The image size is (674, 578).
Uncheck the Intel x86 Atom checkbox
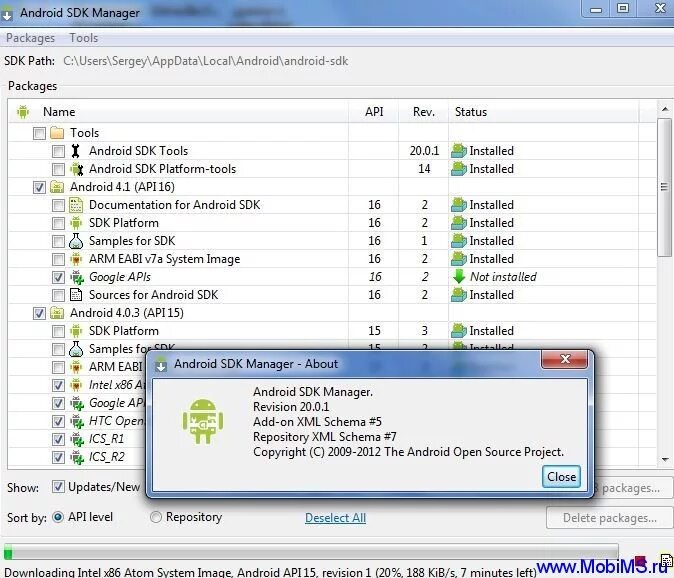(58, 385)
